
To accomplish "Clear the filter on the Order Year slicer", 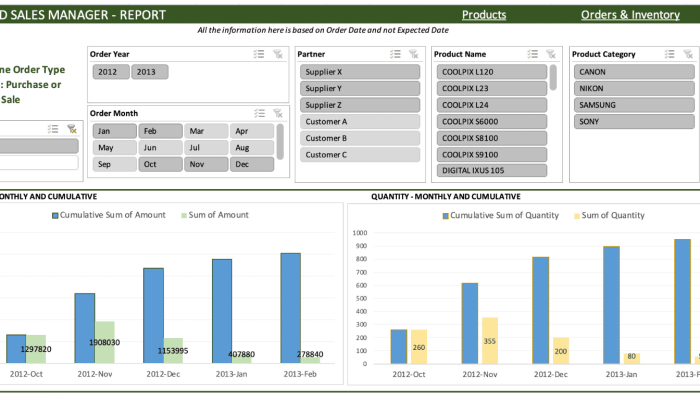I will click(x=277, y=54).
